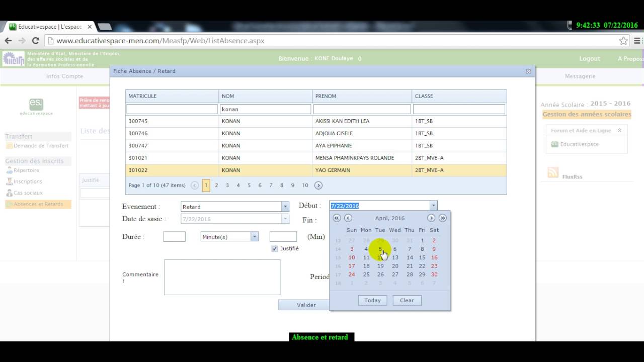The height and width of the screenshot is (362, 644).
Task: Open the Début date dropdown arrow
Action: tap(433, 206)
